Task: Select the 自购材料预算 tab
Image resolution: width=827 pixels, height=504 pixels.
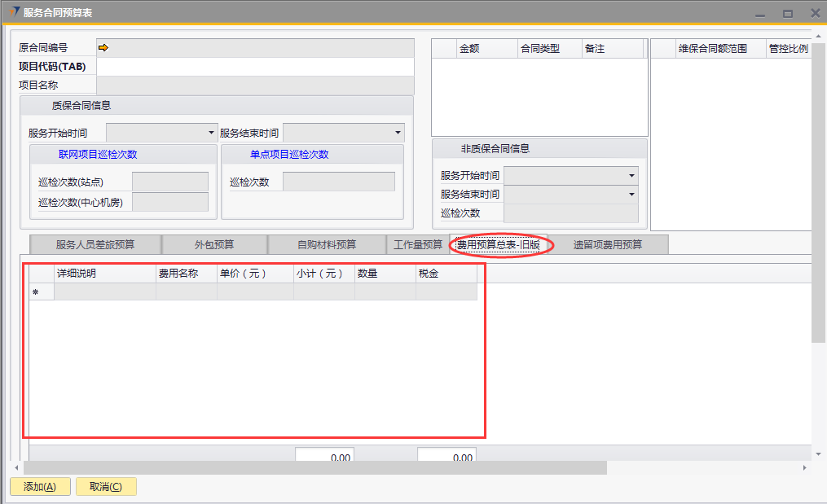Action: [326, 244]
